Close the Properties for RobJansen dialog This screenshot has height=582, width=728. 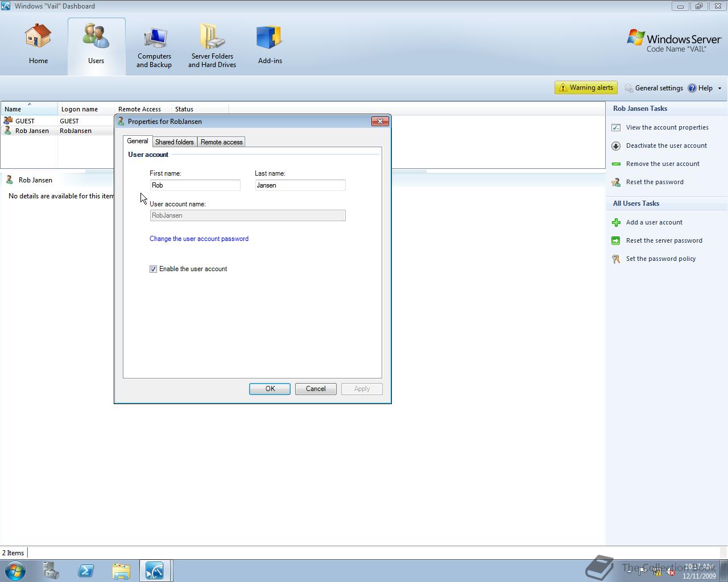coord(380,121)
